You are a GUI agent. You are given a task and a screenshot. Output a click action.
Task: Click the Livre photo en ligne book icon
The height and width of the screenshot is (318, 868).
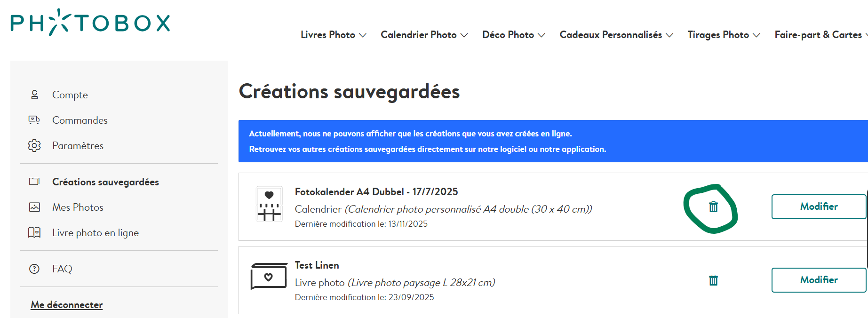34,233
